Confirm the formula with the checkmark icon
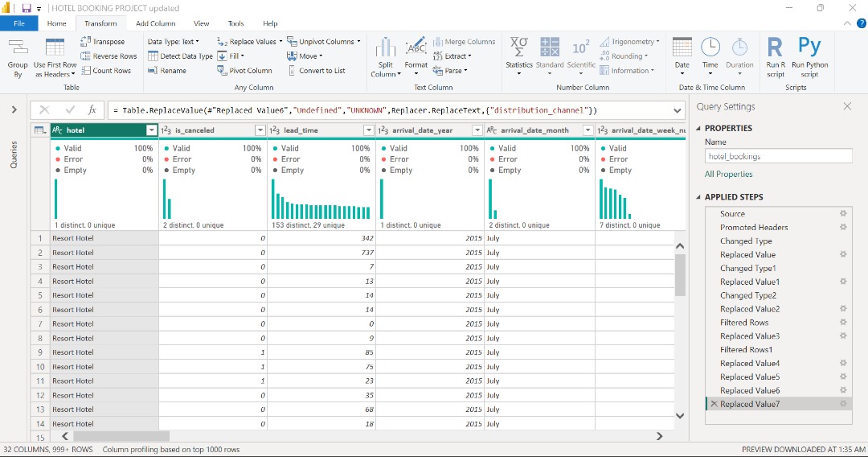The height and width of the screenshot is (457, 868). click(70, 109)
